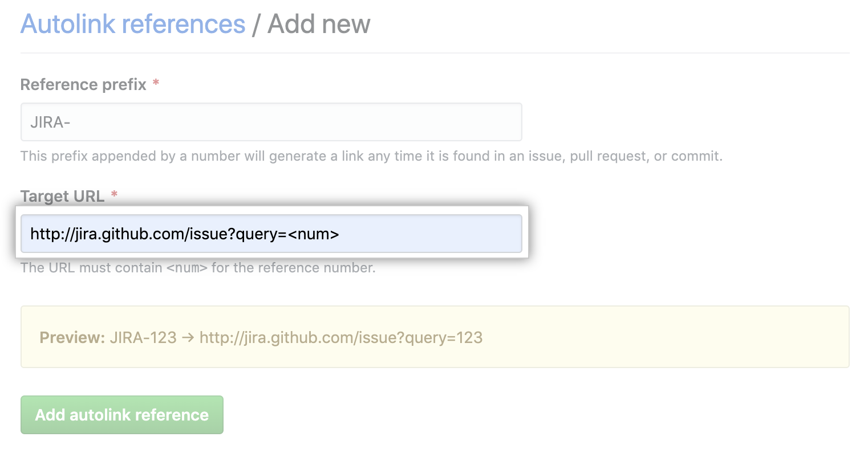Click empty area of yellow preview box
Screen dimensions: 868x449
coord(656,337)
